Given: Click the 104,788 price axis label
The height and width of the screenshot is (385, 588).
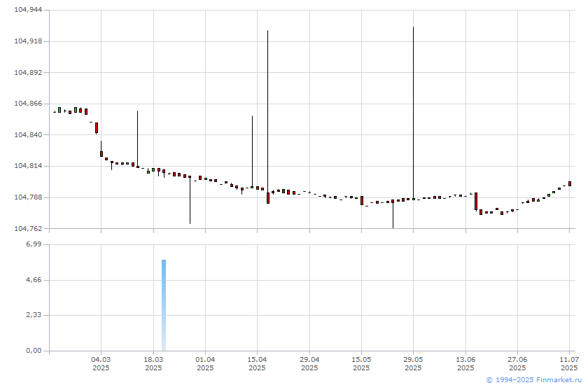Looking at the screenshot, I should [x=27, y=197].
